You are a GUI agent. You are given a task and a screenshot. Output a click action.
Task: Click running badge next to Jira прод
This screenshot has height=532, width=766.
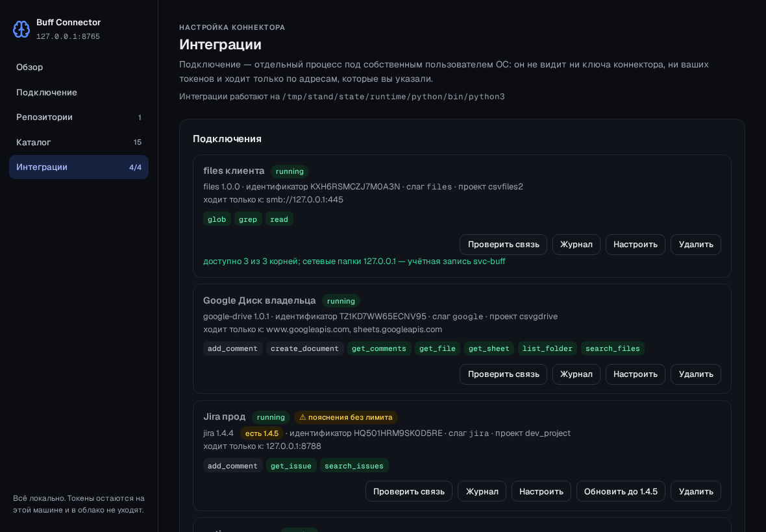coord(271,417)
